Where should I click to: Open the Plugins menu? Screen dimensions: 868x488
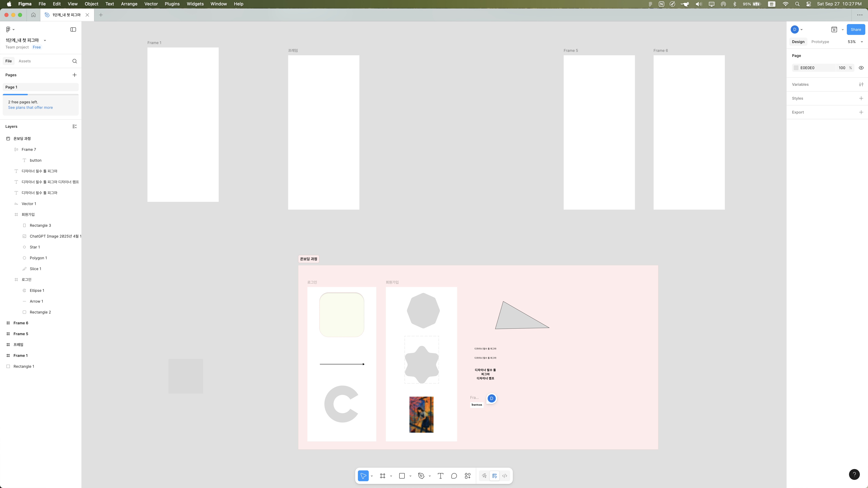(172, 4)
